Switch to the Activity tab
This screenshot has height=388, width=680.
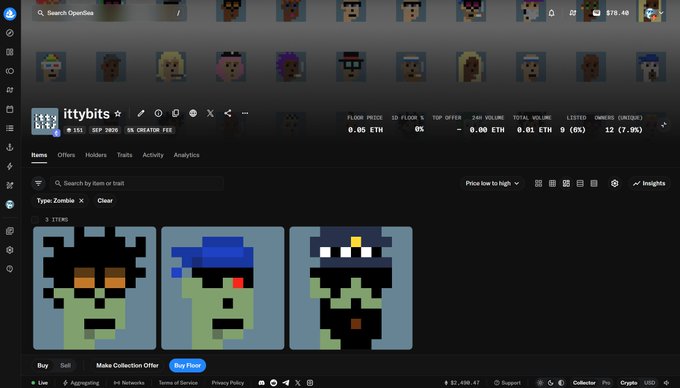(x=153, y=155)
